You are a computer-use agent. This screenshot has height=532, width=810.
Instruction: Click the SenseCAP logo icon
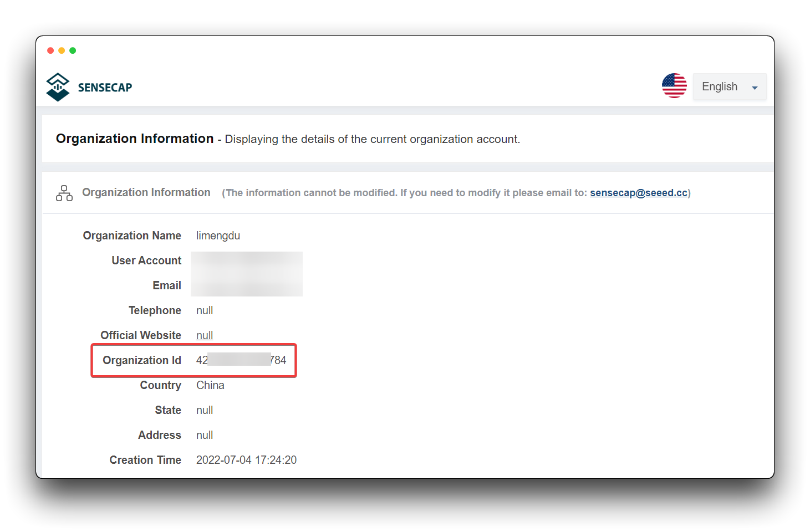click(58, 87)
